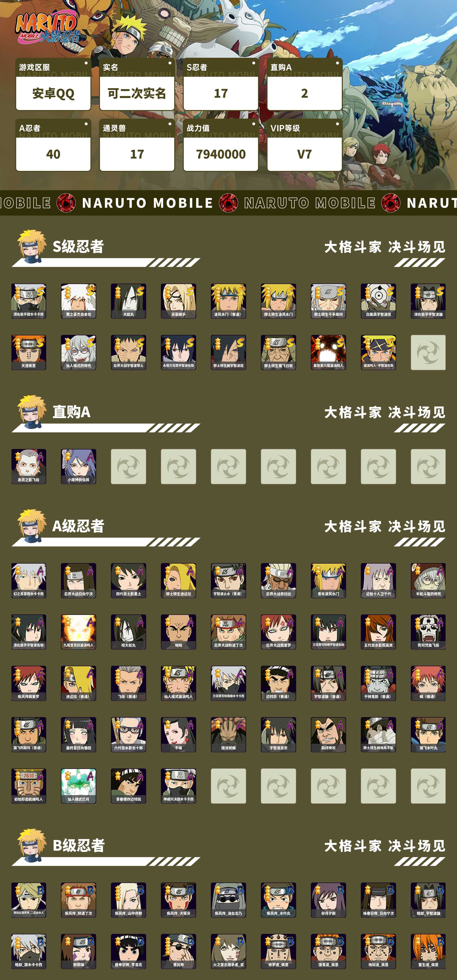Select the 白面具宇智波斑 ninja icon
The height and width of the screenshot is (980, 457).
378,301
